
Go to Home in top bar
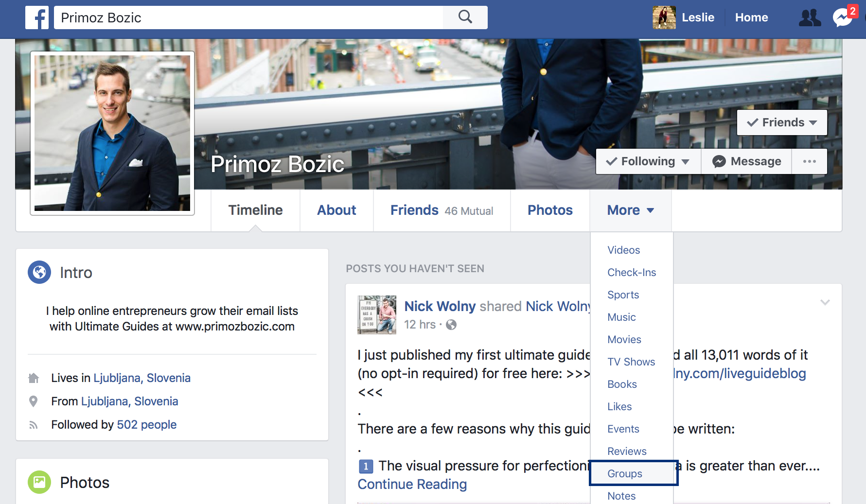click(751, 17)
